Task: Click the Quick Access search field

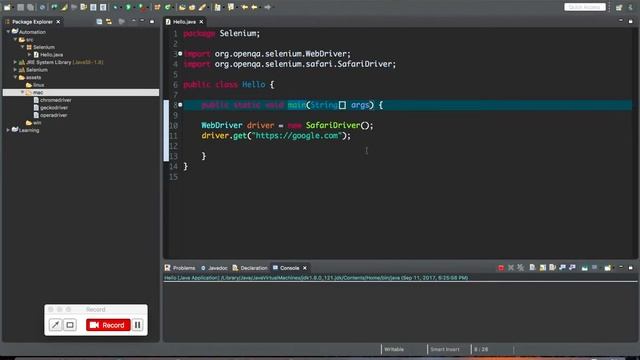Action: [x=585, y=7]
